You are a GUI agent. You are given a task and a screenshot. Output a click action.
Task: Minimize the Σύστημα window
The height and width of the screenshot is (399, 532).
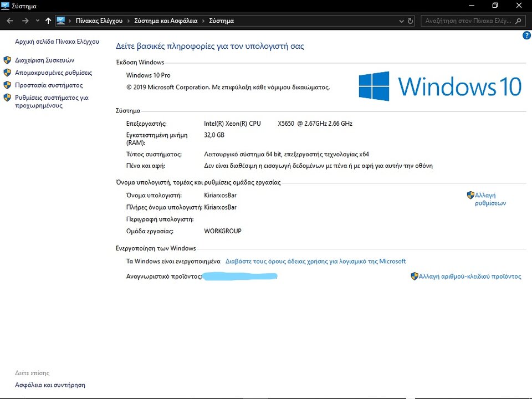(472, 6)
